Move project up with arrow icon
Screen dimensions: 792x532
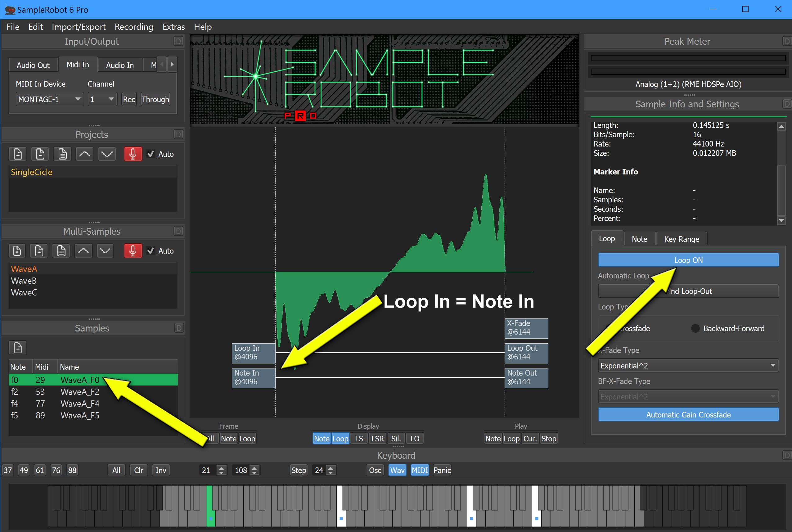point(84,154)
